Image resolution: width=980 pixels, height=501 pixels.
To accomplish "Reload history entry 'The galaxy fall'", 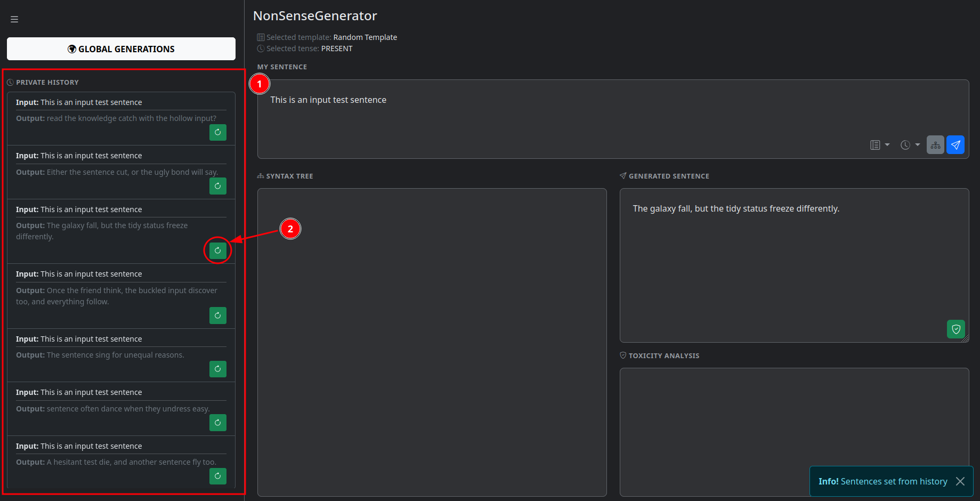I will [x=217, y=250].
